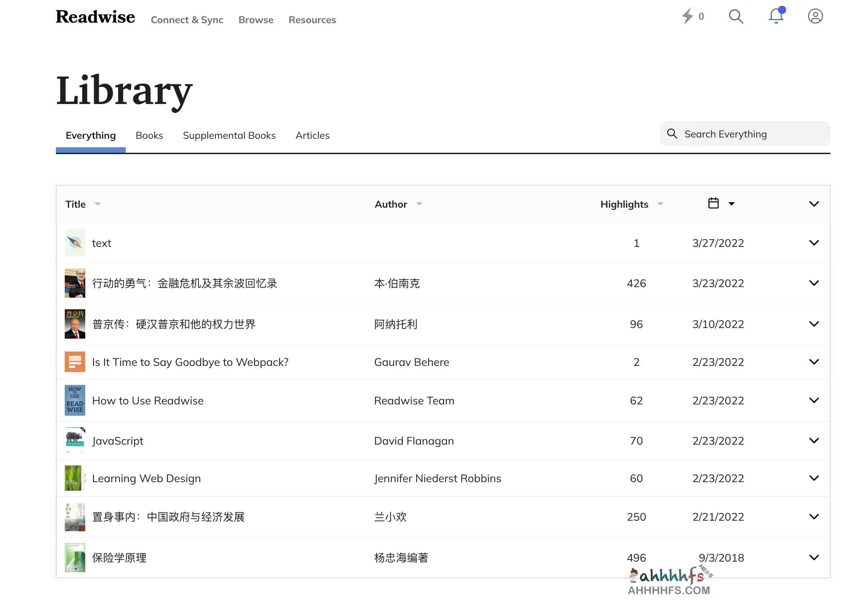Open search using the magnifier icon
Screen dimensions: 868x609
coord(736,16)
